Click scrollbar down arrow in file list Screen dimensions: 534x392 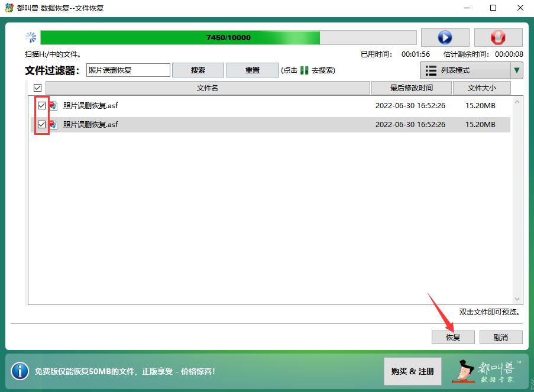[x=517, y=299]
